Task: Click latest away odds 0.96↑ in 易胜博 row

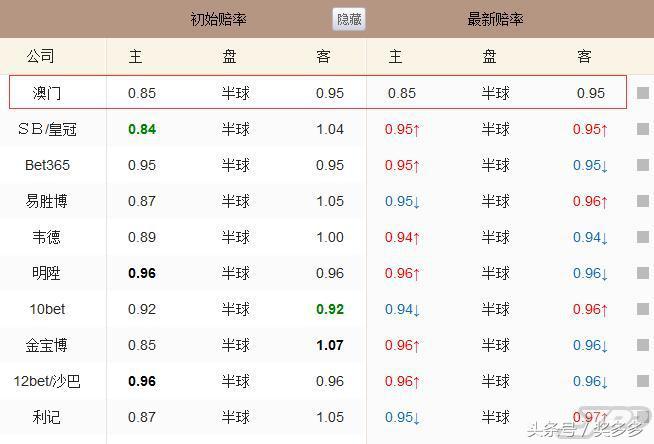Action: click(x=590, y=201)
